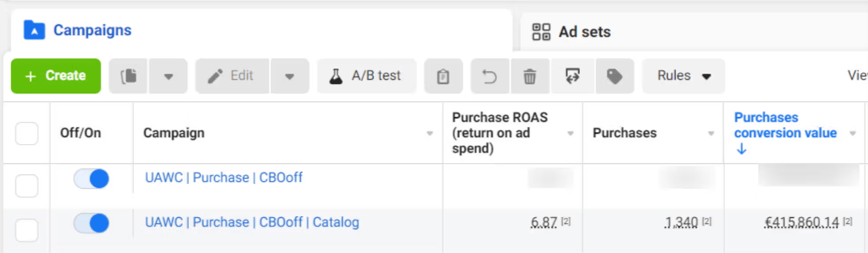
Task: Open the Rules dropdown menu
Action: pos(683,76)
